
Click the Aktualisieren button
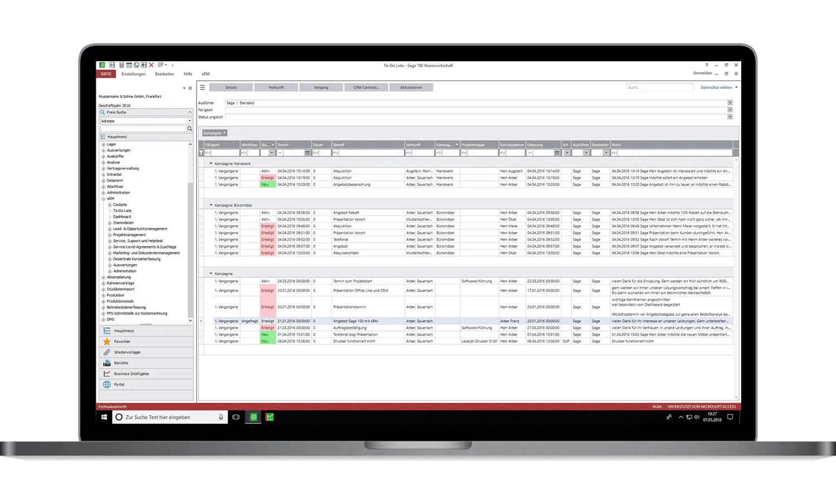click(411, 87)
